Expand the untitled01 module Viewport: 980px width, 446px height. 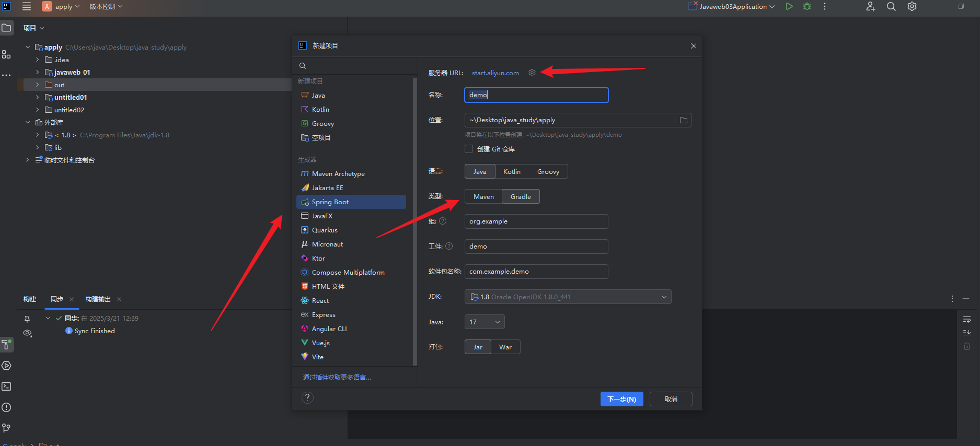coord(38,97)
